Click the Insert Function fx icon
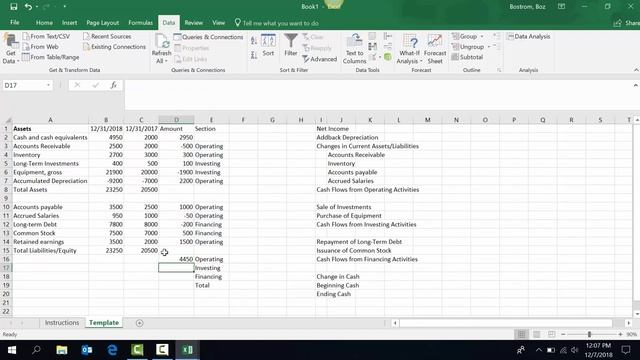Screen dimensions: 640x360 pos(113,85)
